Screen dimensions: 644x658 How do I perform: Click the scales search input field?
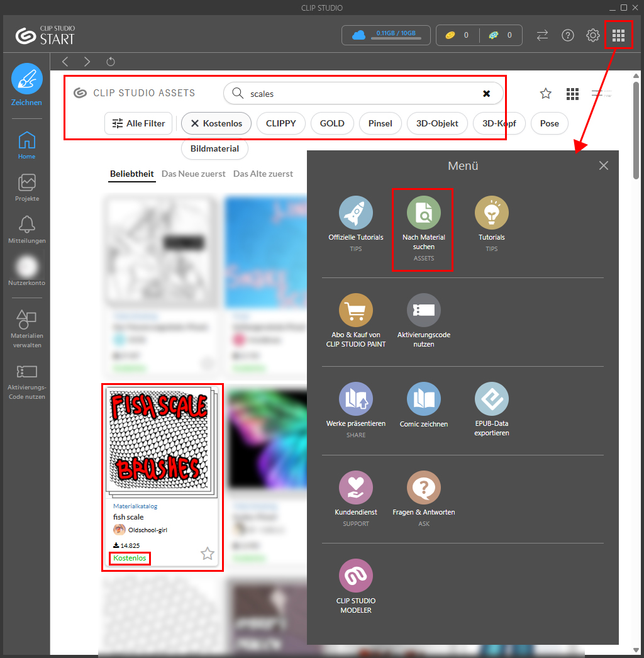363,94
